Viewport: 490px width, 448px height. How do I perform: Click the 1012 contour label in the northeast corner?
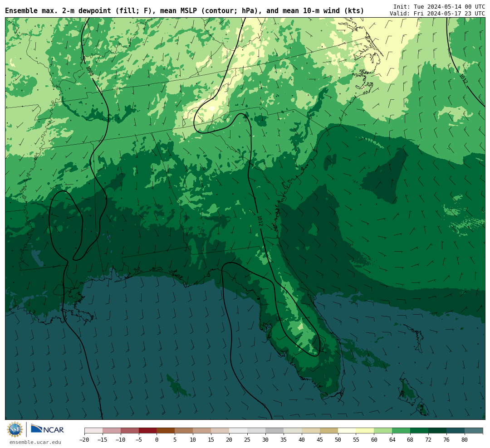tap(463, 78)
